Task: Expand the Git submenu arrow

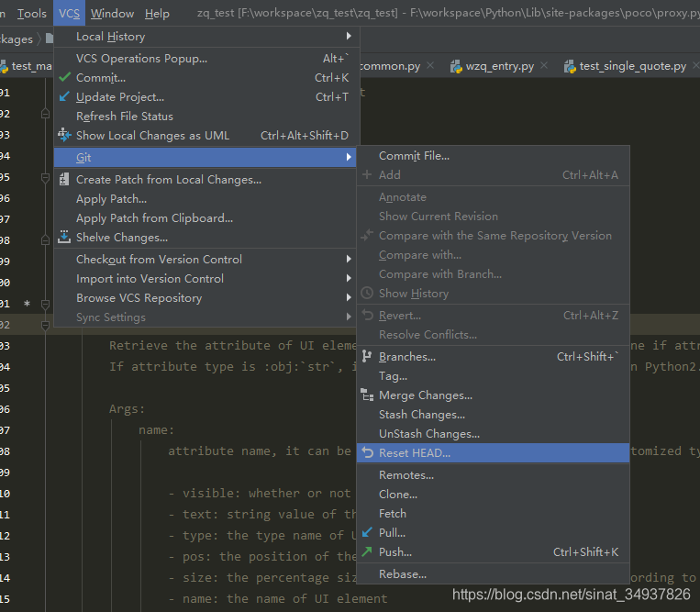Action: click(349, 157)
